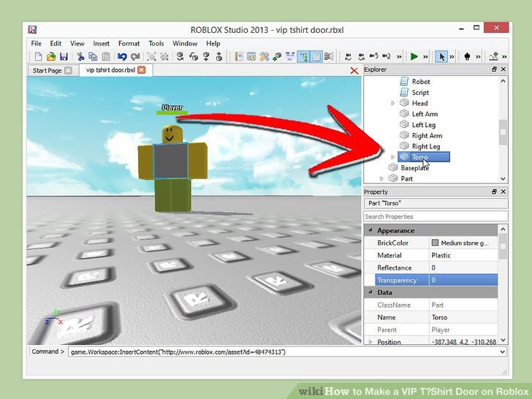Screen dimensions: 532x399
Task: Collapse the Appearance property section
Action: click(370, 230)
